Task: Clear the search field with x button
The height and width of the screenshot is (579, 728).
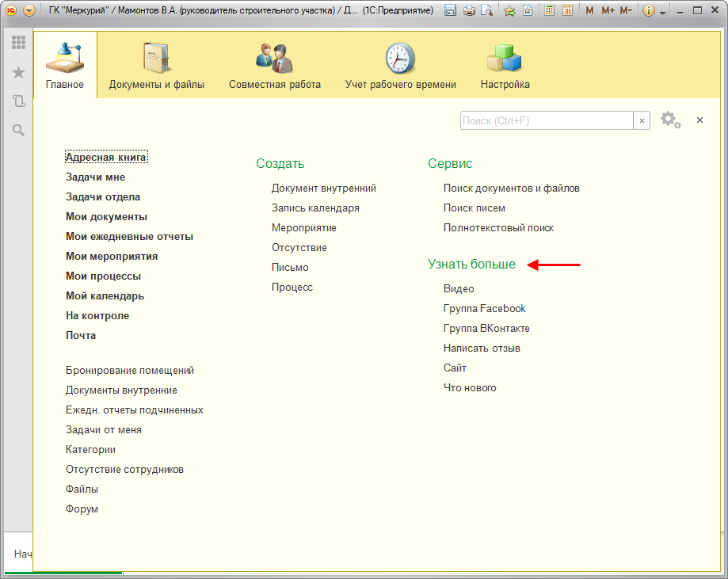Action: click(x=642, y=120)
